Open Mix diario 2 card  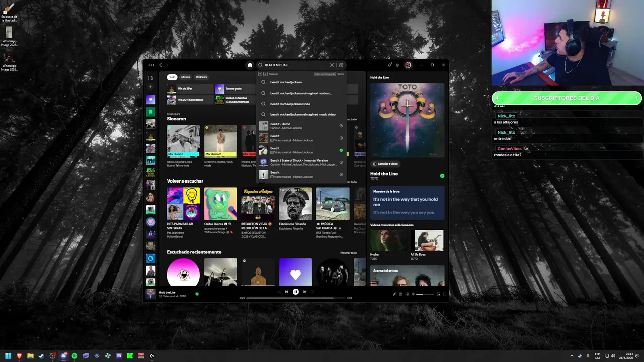point(220,145)
